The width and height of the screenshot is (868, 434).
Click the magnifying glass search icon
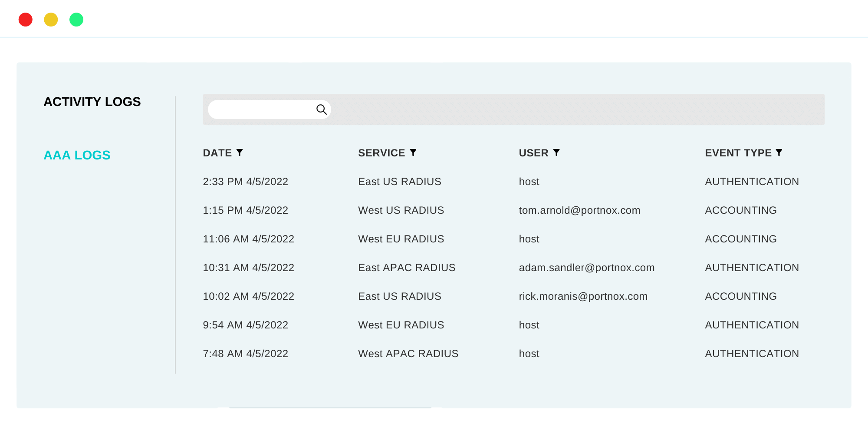pos(321,109)
